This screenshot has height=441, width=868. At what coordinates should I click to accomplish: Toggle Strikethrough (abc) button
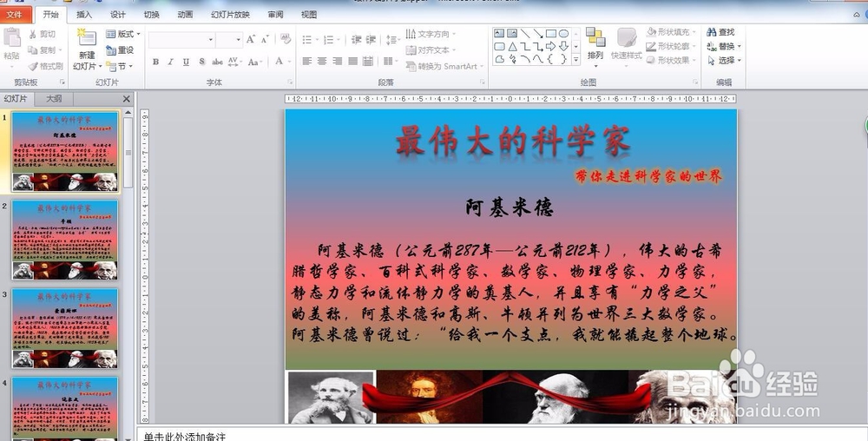(x=218, y=62)
